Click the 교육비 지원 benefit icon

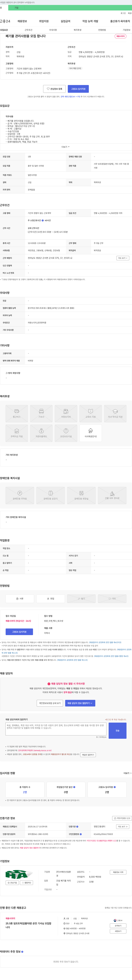[x=91, y=414]
